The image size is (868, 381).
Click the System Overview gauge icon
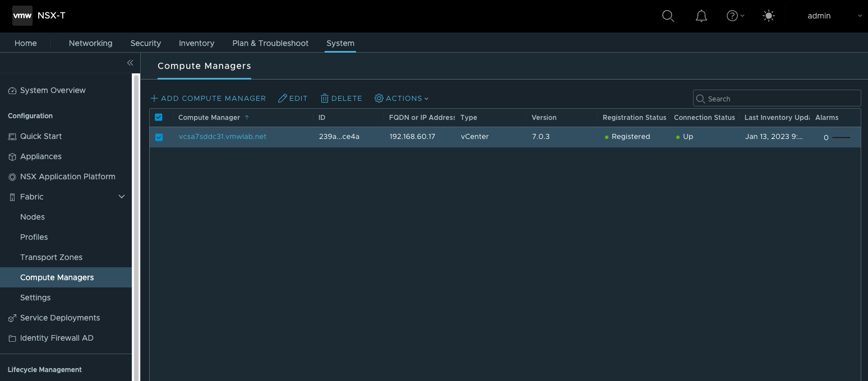12,91
